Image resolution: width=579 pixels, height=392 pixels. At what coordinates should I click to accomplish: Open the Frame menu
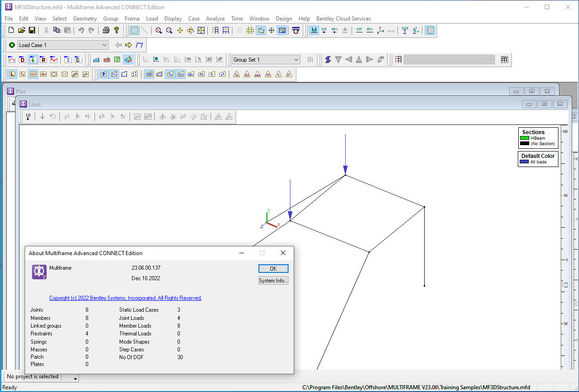(132, 19)
